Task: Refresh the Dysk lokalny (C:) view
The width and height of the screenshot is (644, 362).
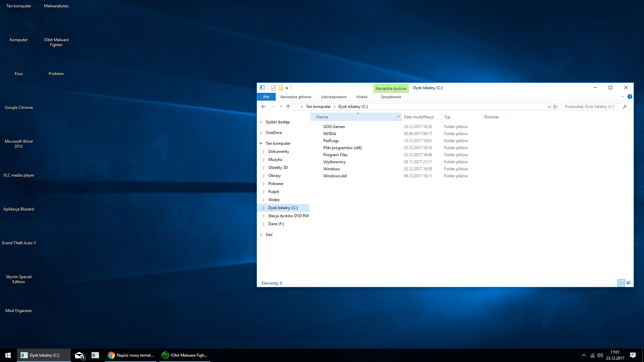Action: click(x=555, y=107)
